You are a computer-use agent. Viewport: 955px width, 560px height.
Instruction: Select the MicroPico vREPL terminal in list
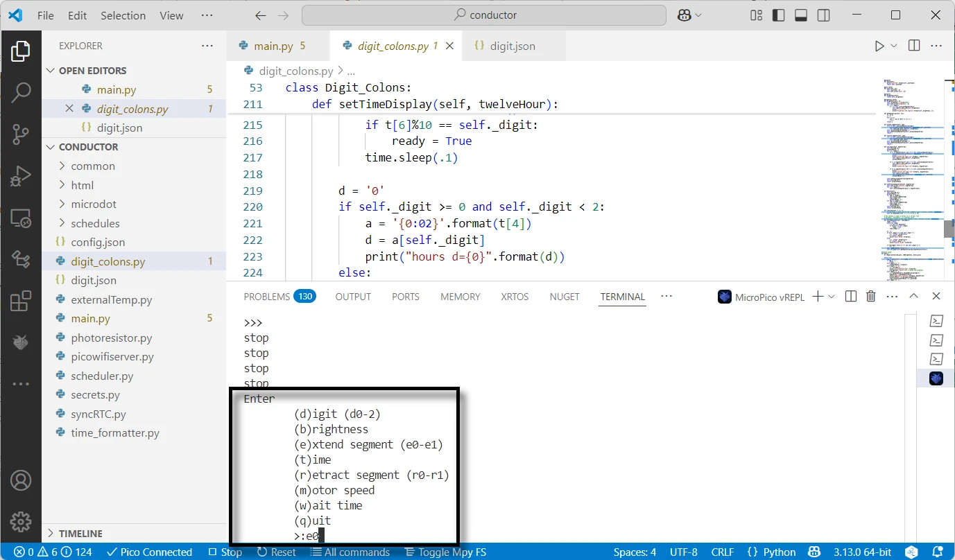pos(936,378)
